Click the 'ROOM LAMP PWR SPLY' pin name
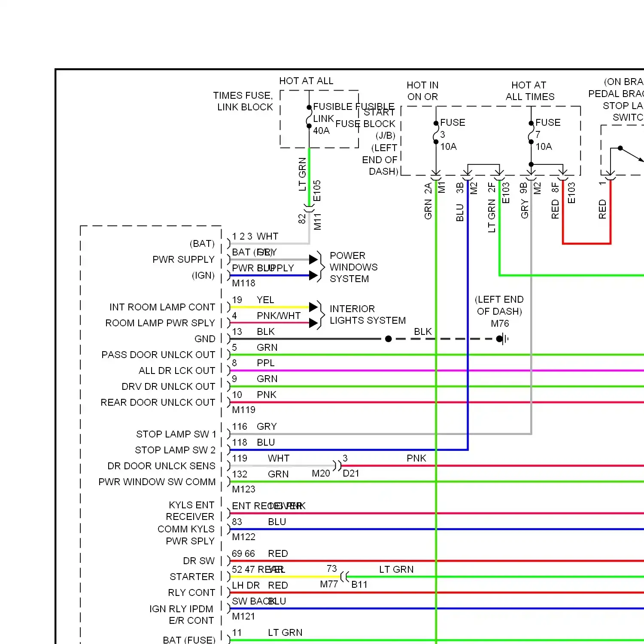This screenshot has height=644, width=644. tap(160, 323)
